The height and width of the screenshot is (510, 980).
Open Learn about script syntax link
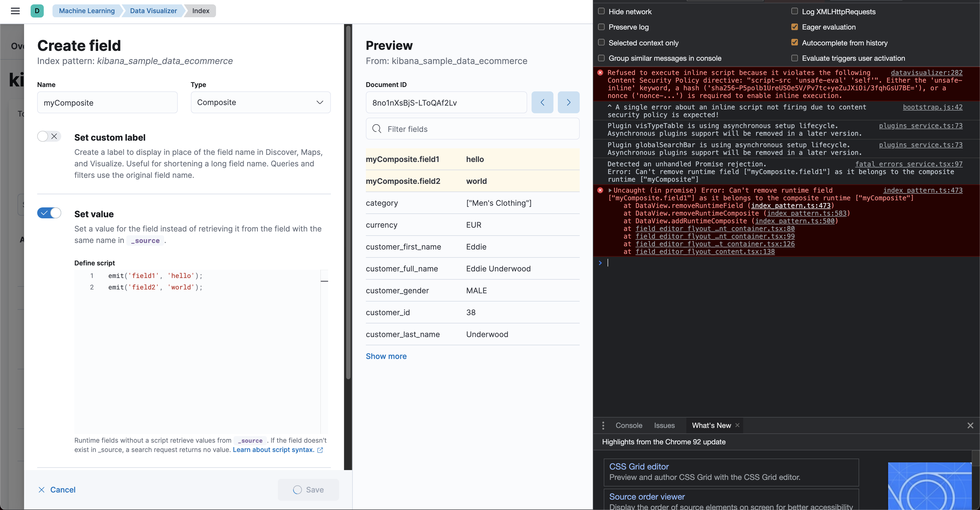pyautogui.click(x=273, y=450)
